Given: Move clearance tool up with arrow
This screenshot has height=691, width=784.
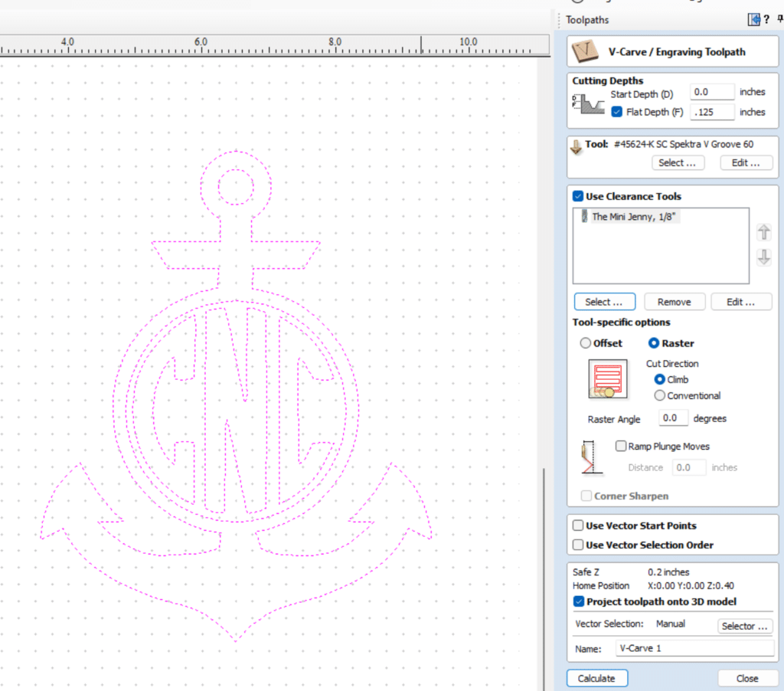Looking at the screenshot, I should coord(763,232).
